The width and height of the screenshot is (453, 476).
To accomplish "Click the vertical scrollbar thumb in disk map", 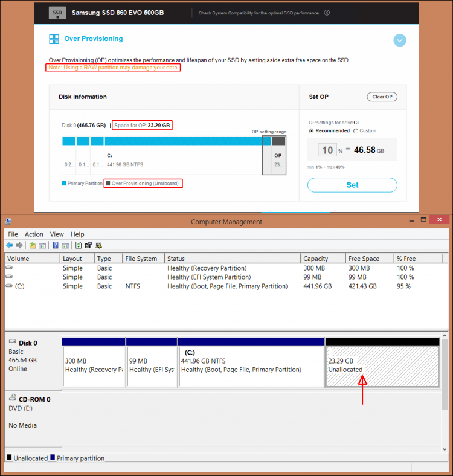I will click(x=445, y=375).
